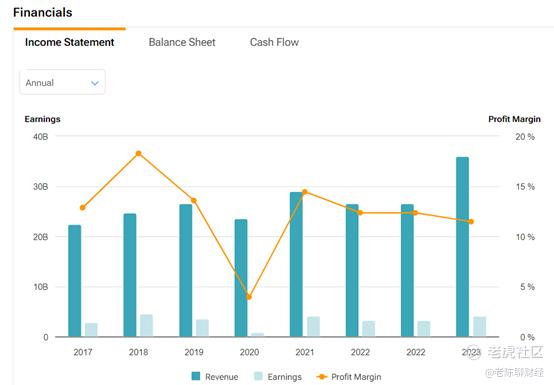Click the Financials section heading
The image size is (554, 385).
pos(43,12)
